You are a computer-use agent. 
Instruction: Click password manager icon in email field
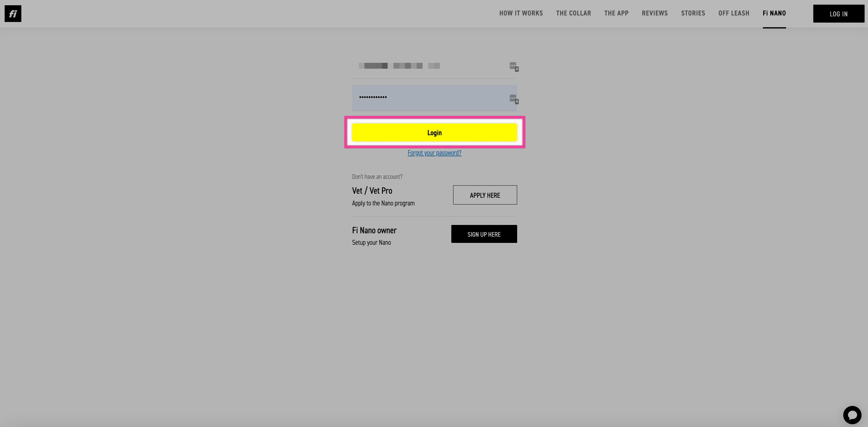coord(513,67)
